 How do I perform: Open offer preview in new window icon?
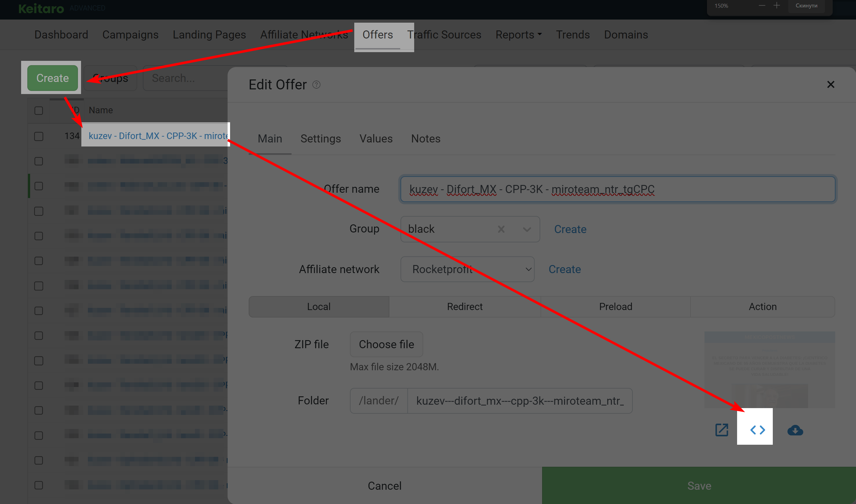point(722,430)
